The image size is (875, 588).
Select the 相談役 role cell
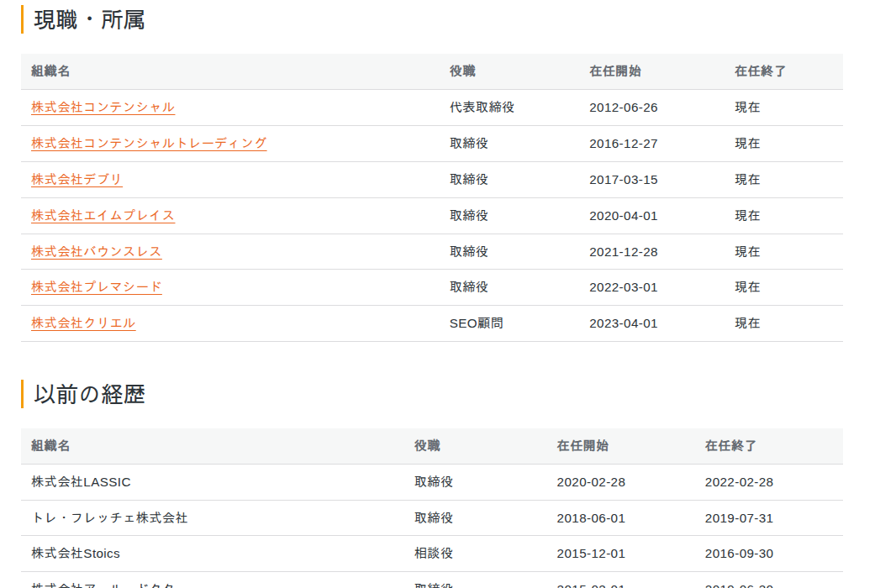(434, 554)
